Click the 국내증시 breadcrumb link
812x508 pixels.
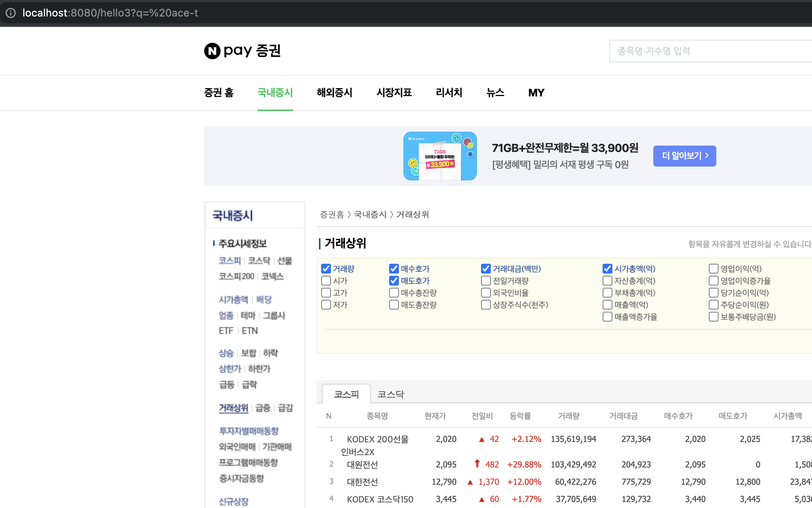370,215
